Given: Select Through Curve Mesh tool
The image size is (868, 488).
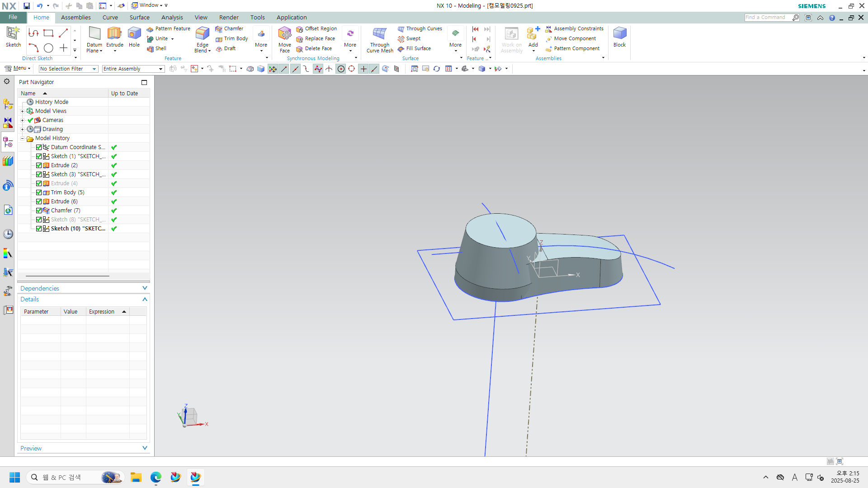Looking at the screenshot, I should (379, 34).
